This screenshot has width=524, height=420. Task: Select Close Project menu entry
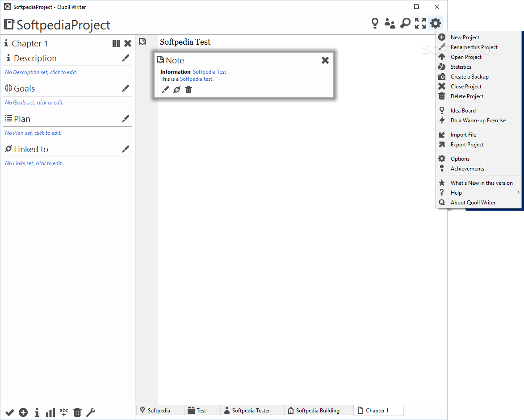[478, 87]
